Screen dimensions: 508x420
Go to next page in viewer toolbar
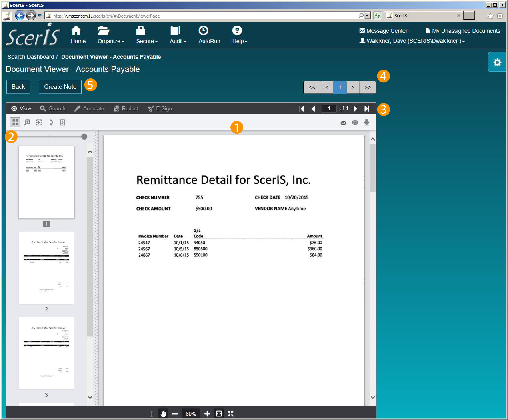tap(355, 108)
